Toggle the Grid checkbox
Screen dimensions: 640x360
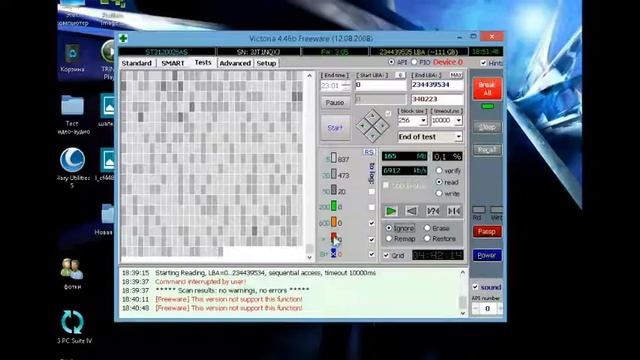(x=386, y=256)
